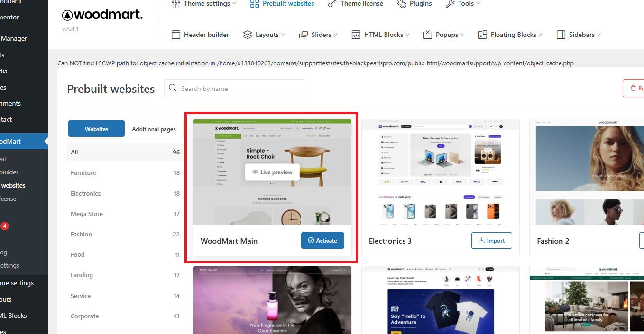Filter by Food category
The height and width of the screenshot is (334, 644).
(x=125, y=254)
